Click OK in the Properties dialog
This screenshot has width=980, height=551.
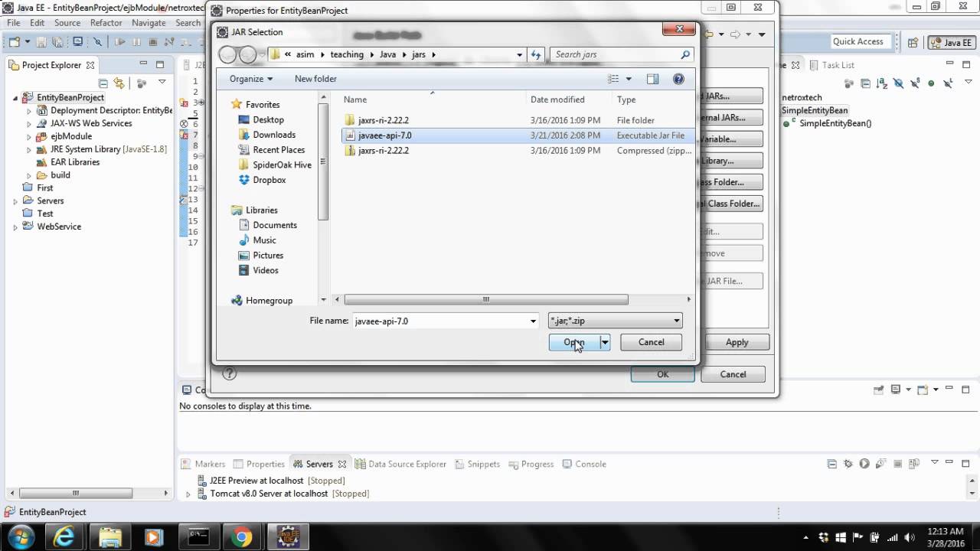662,374
